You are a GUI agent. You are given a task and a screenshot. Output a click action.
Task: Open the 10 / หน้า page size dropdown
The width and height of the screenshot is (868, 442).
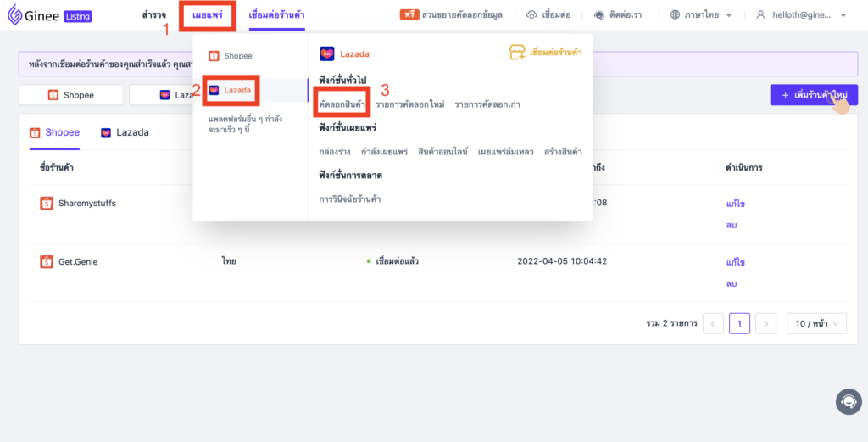816,323
